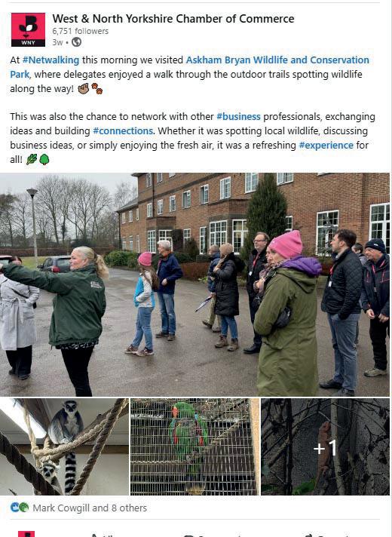The height and width of the screenshot is (537, 392).
Task: Click the sloth emoji after 'along the way!'
Action: point(84,89)
